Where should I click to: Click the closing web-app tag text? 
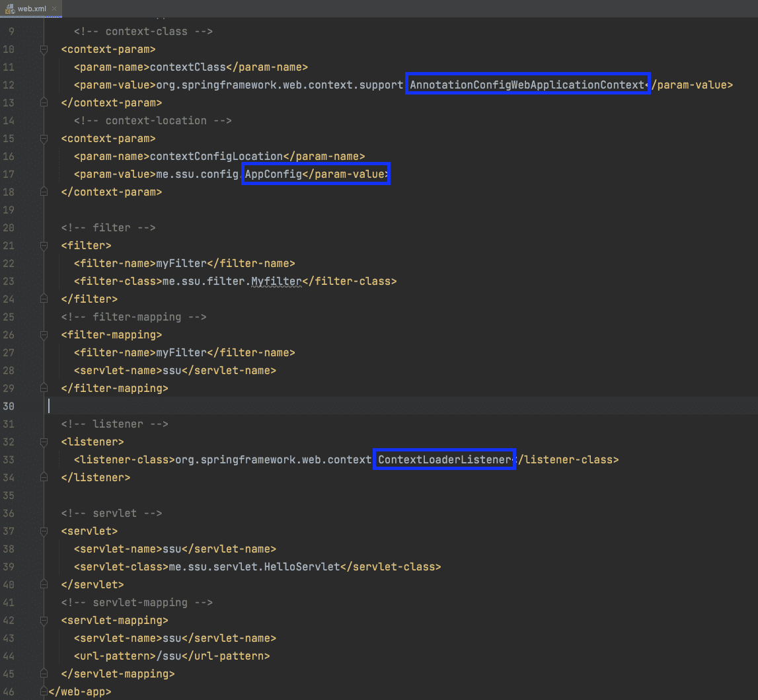[x=80, y=692]
